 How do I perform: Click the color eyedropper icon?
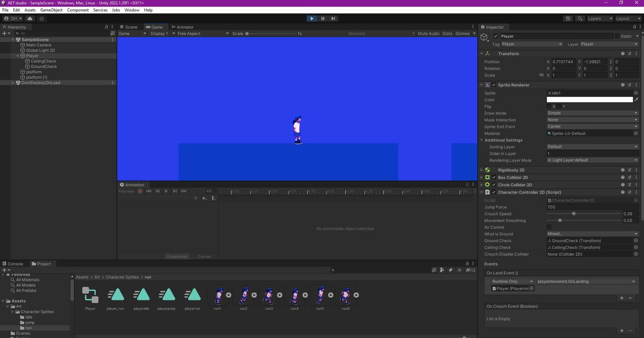[x=636, y=100]
